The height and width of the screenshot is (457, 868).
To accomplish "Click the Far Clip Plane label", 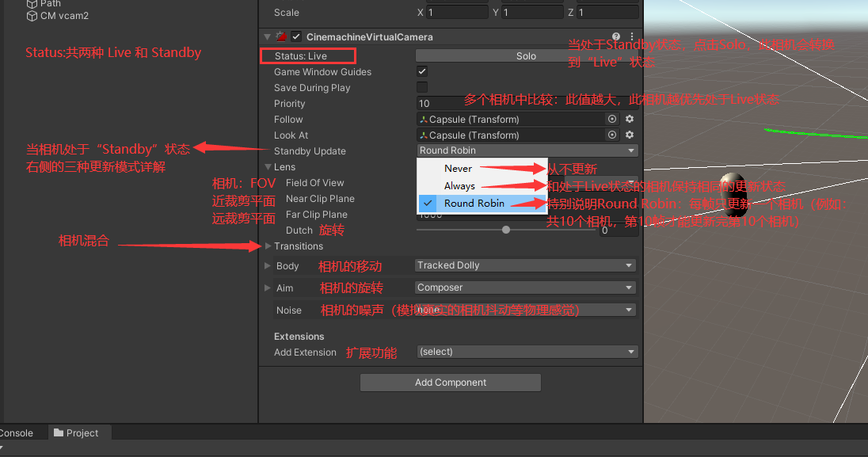I will tap(317, 215).
